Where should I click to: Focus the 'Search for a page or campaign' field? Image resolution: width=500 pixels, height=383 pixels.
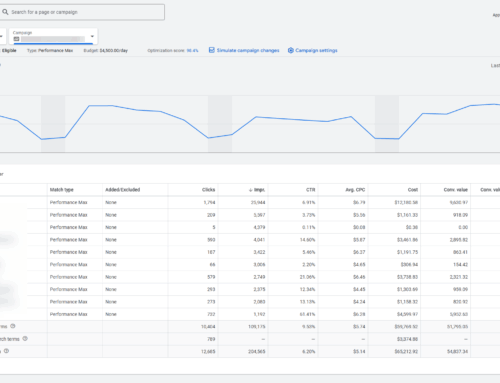click(82, 12)
